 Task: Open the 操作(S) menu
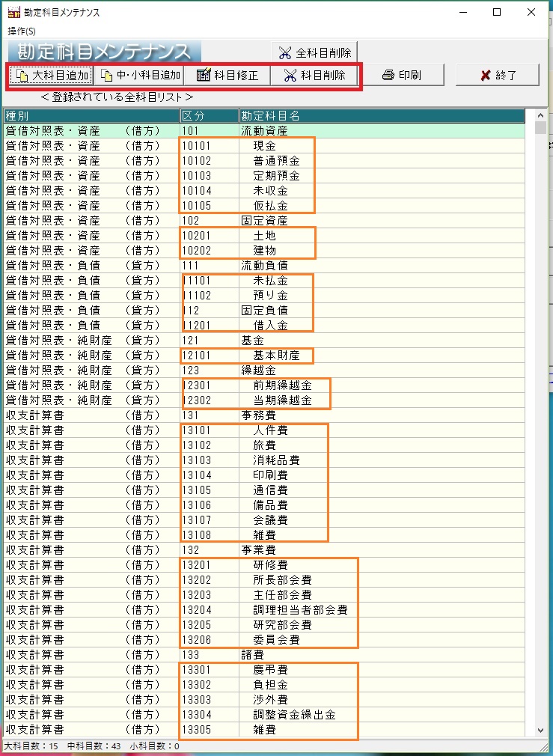[x=22, y=31]
